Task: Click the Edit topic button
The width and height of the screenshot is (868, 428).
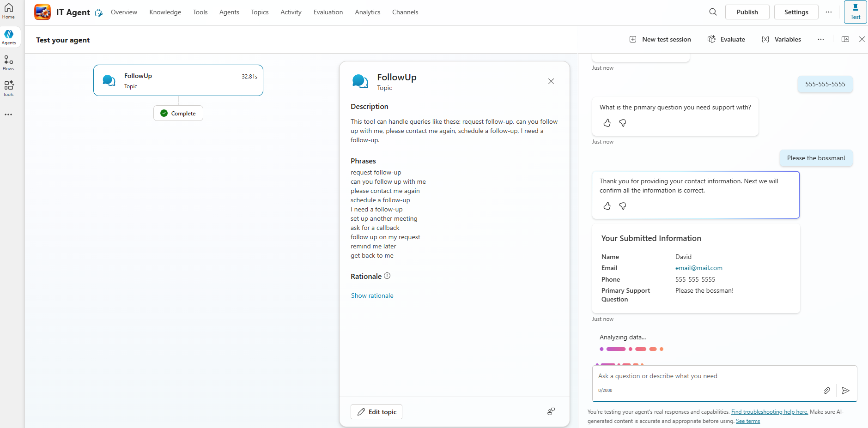Action: pos(376,412)
